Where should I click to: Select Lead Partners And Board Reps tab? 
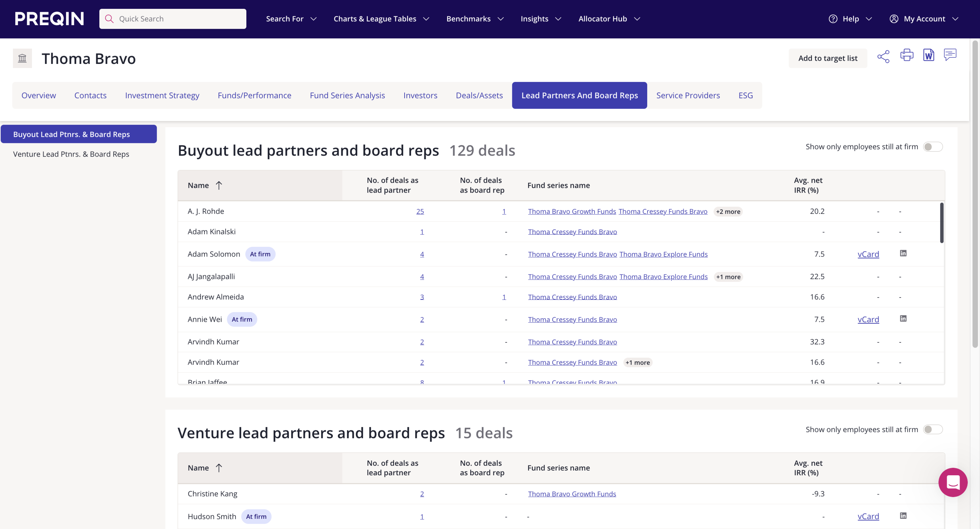click(x=579, y=95)
